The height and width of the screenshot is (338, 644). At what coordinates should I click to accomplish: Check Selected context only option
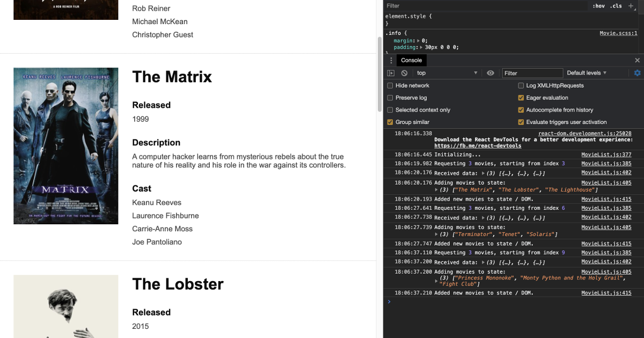coord(390,110)
